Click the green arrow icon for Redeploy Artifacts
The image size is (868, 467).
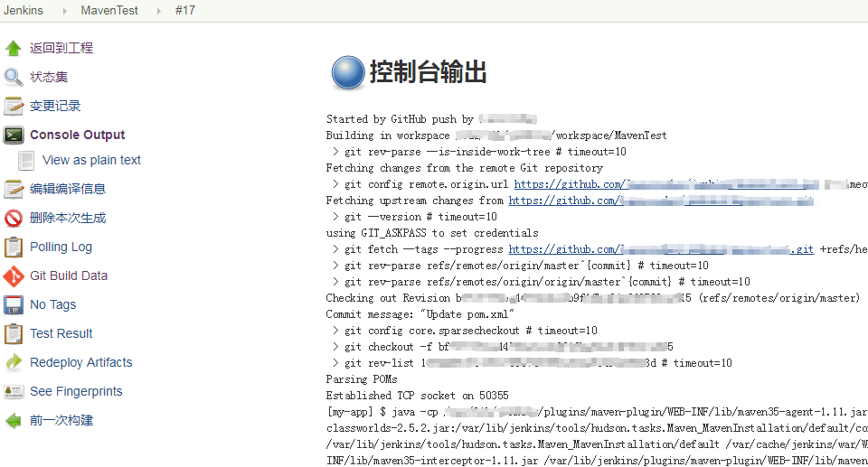click(x=14, y=362)
